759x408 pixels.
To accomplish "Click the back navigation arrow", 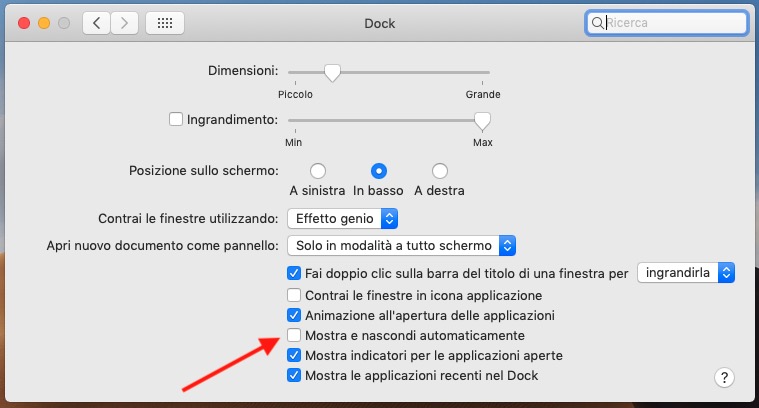I will click(97, 22).
